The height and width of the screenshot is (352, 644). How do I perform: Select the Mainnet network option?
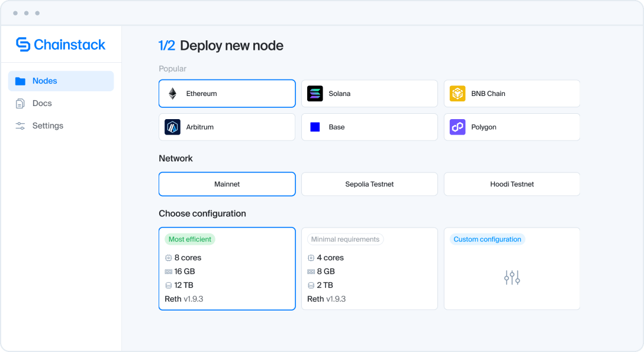pos(227,184)
